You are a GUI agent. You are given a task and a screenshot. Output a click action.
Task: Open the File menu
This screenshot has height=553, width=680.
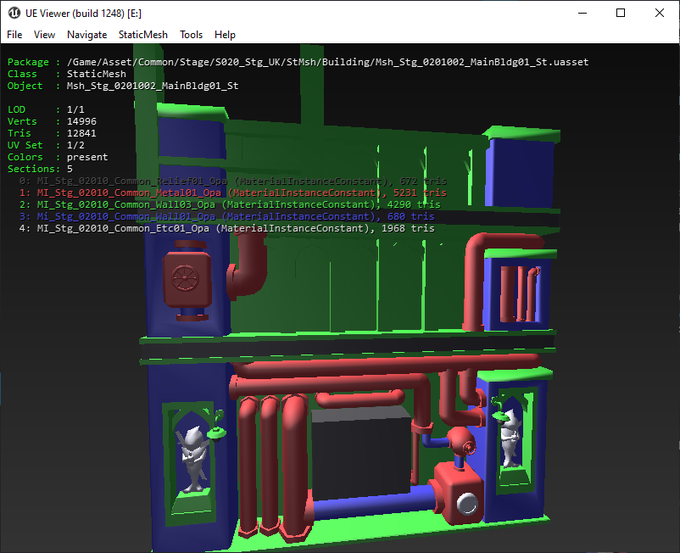point(14,34)
